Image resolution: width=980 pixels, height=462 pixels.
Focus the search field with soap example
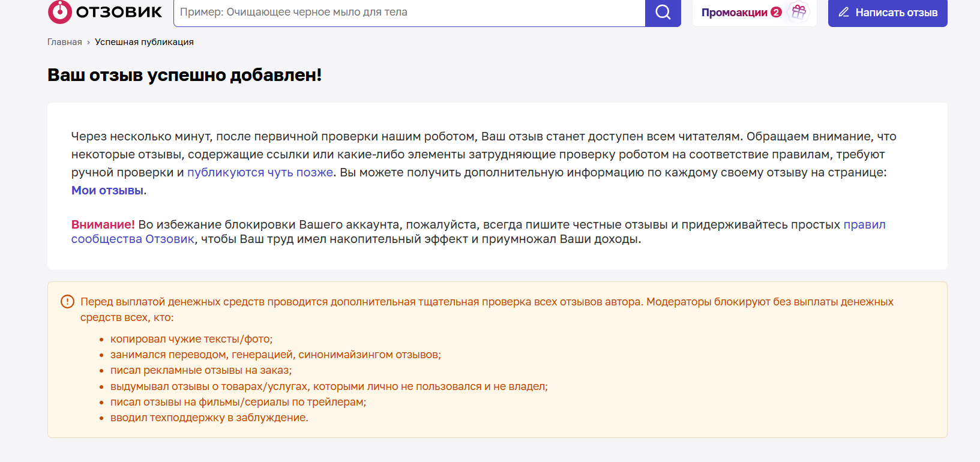point(408,12)
